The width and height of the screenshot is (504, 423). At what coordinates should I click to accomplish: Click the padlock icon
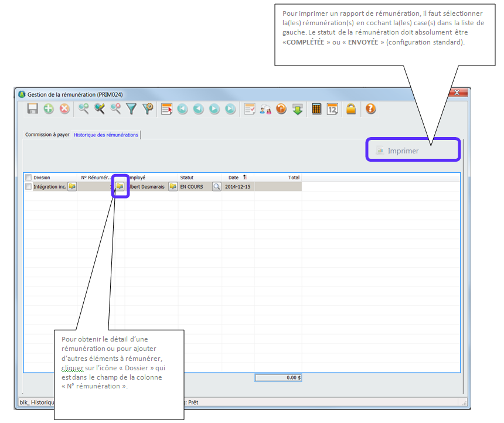click(351, 108)
